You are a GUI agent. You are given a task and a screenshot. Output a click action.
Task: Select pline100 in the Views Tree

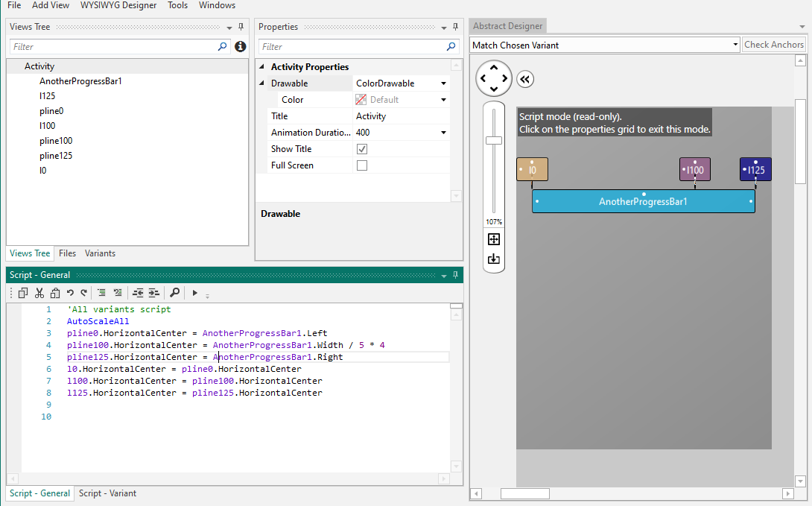pyautogui.click(x=56, y=141)
